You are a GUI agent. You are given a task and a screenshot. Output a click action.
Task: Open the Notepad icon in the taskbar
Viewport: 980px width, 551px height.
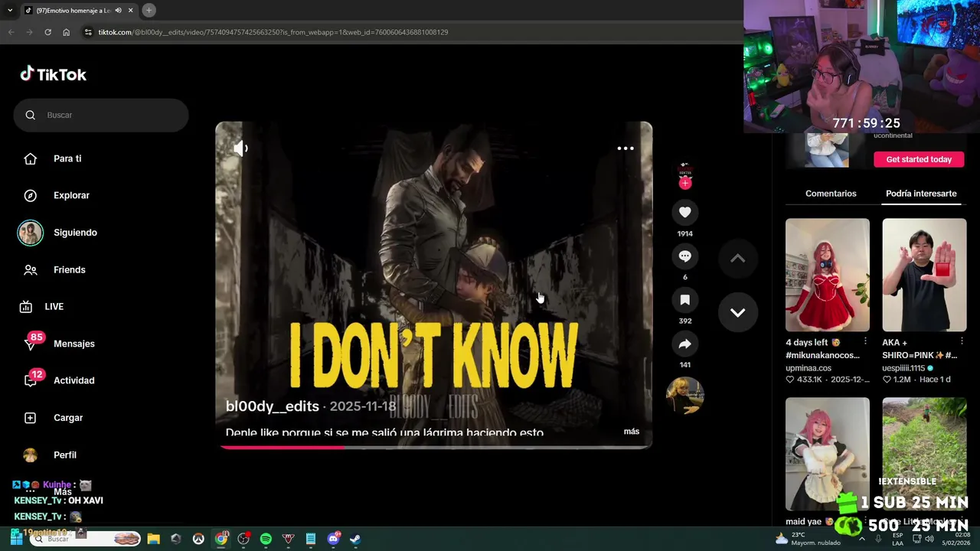point(311,539)
